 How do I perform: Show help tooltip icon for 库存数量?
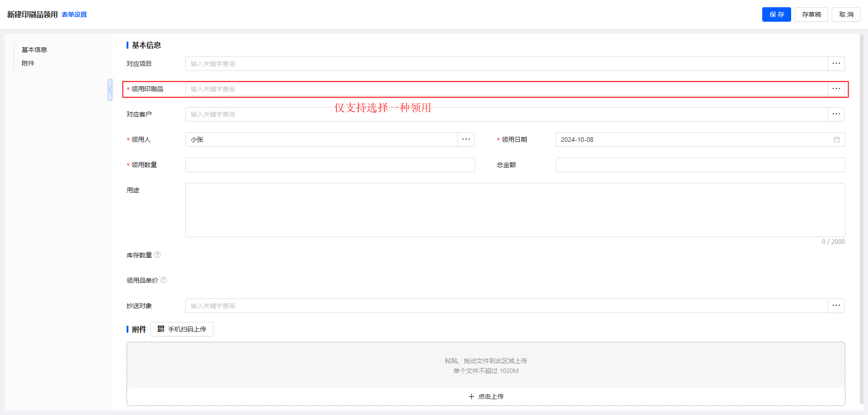(x=157, y=255)
